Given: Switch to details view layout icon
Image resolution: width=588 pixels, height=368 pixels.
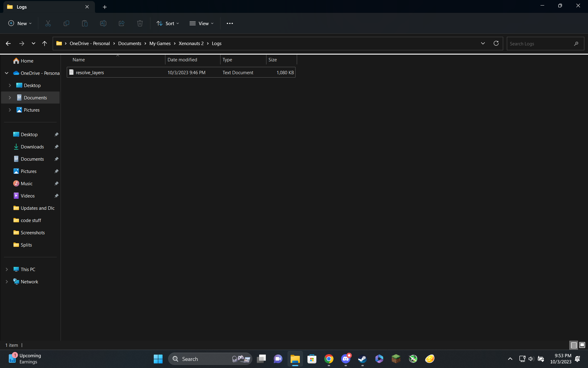Looking at the screenshot, I should 574,345.
